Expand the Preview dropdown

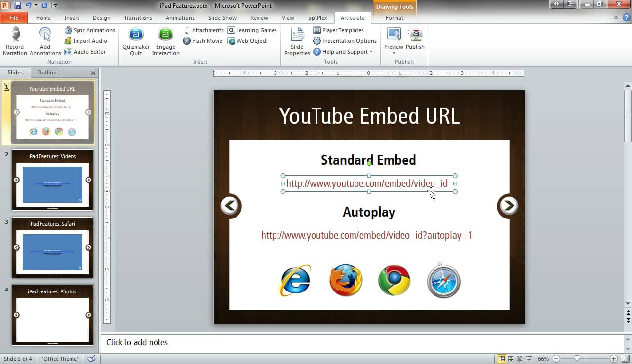[394, 52]
